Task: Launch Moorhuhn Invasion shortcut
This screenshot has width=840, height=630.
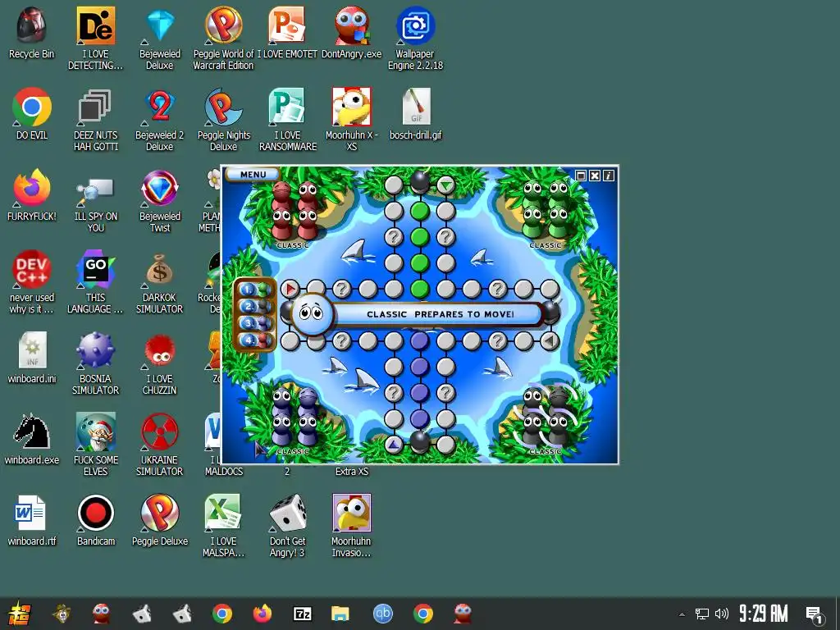Action: pos(351,526)
